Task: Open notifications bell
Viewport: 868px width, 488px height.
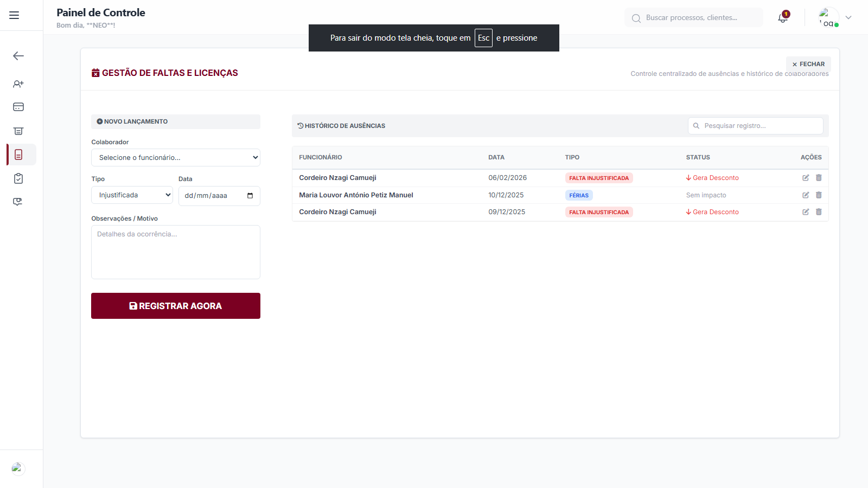Action: pos(782,18)
